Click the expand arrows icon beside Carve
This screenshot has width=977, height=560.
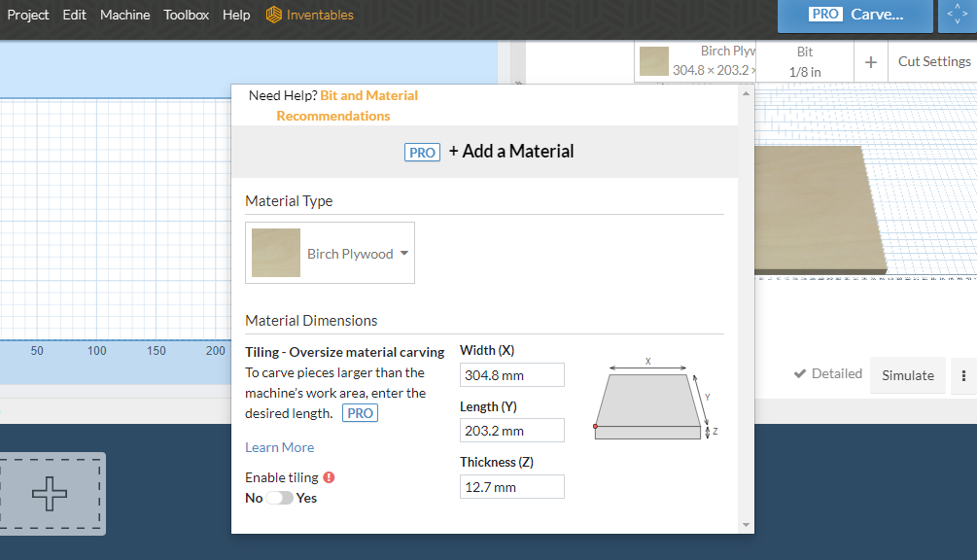click(x=958, y=15)
